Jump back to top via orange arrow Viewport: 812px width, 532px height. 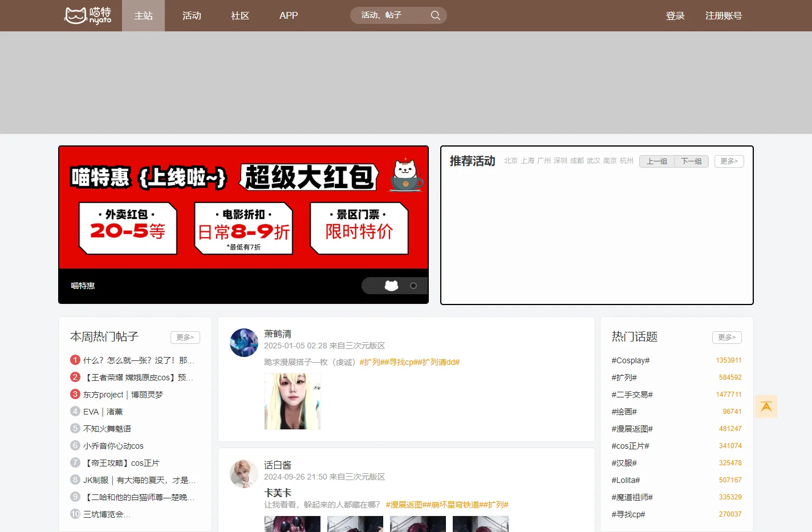766,407
